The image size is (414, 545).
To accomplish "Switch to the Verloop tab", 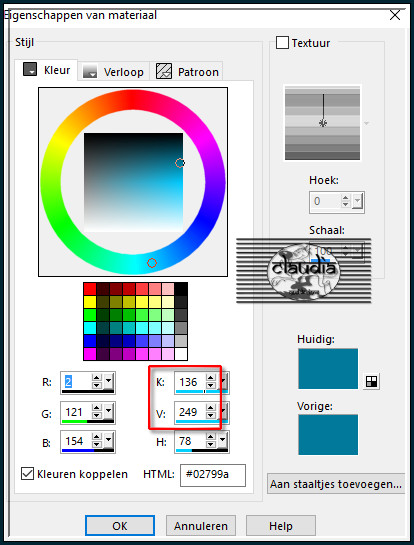I will [x=113, y=72].
